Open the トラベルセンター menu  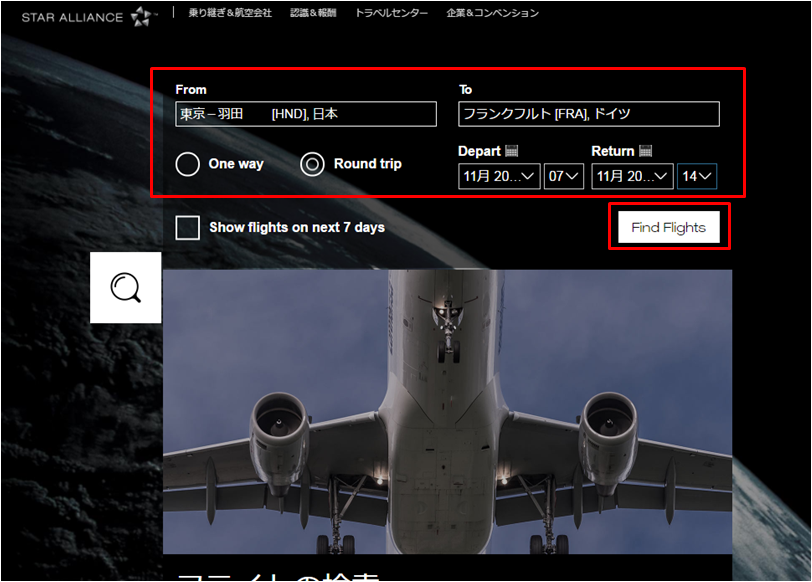[x=391, y=13]
